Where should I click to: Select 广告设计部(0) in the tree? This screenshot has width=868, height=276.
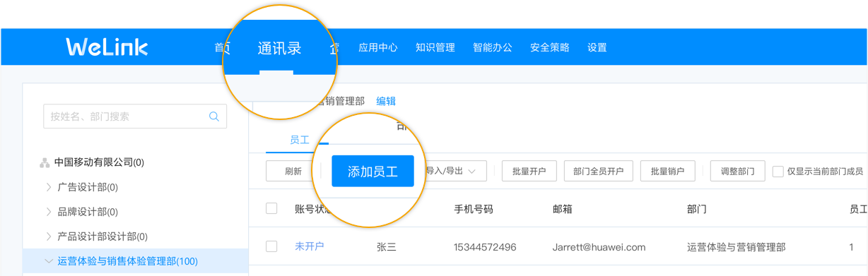coord(88,187)
